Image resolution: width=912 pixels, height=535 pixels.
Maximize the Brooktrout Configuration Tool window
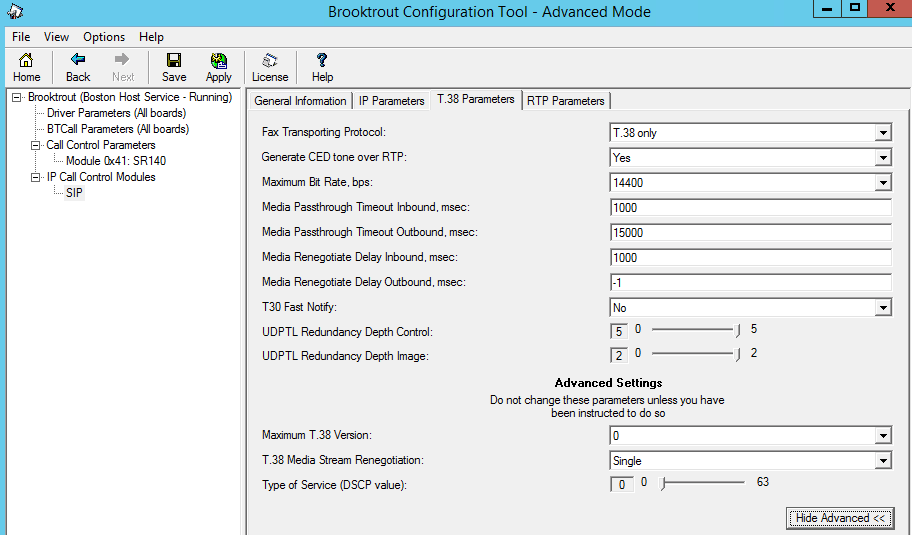[854, 9]
